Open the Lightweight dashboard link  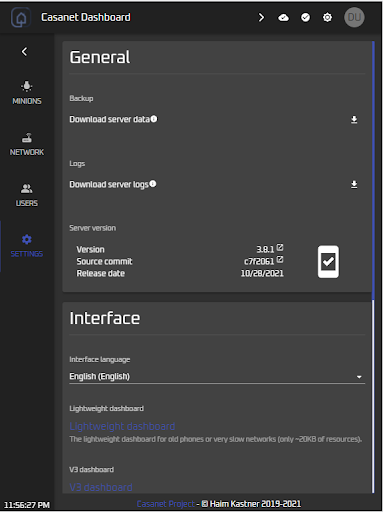click(x=122, y=426)
